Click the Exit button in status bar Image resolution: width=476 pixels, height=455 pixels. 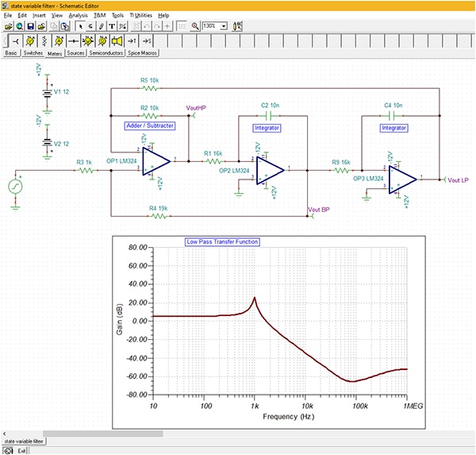pyautogui.click(x=21, y=450)
